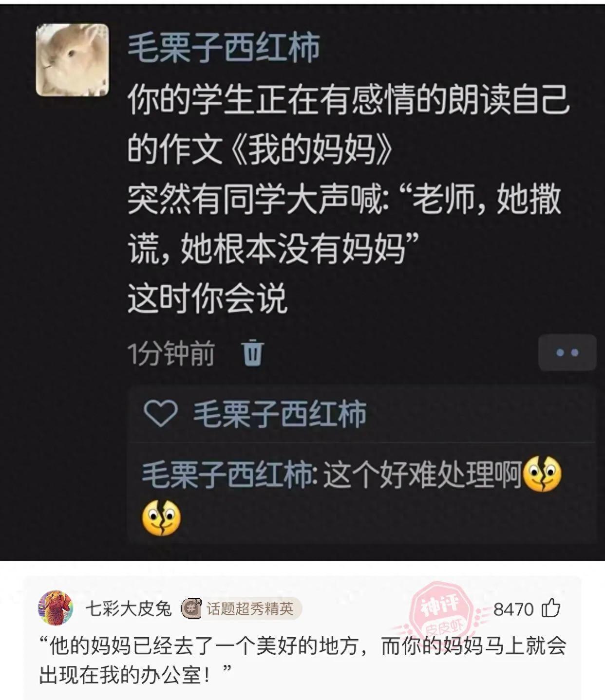This screenshot has height=700, width=605.
Task: Open the rabbit avatar of 毛栗子西红柿
Action: 72,60
